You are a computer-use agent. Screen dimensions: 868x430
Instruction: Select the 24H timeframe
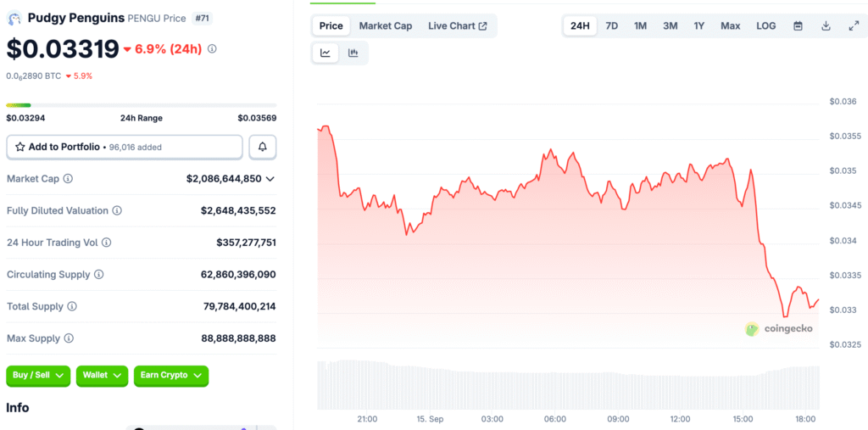click(580, 26)
